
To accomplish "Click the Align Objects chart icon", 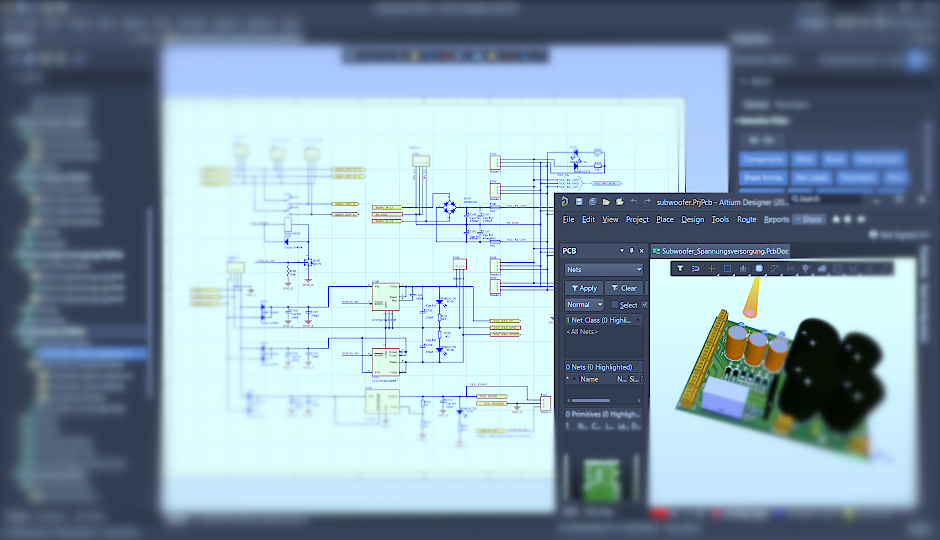I will pyautogui.click(x=743, y=268).
